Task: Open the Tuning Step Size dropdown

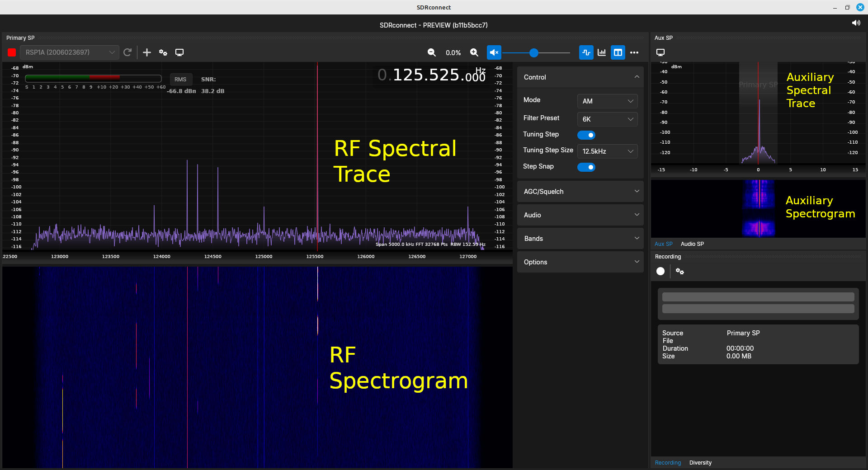Action: (x=607, y=151)
